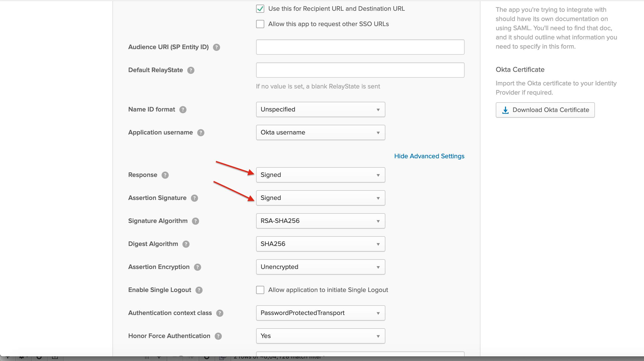Open the Response Signed dropdown
This screenshot has width=644, height=361.
320,175
